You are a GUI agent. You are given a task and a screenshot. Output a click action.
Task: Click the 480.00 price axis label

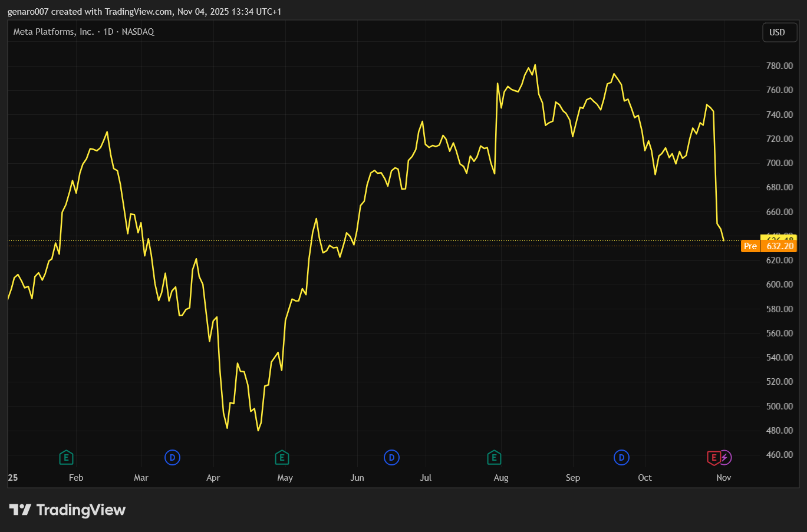[779, 431]
